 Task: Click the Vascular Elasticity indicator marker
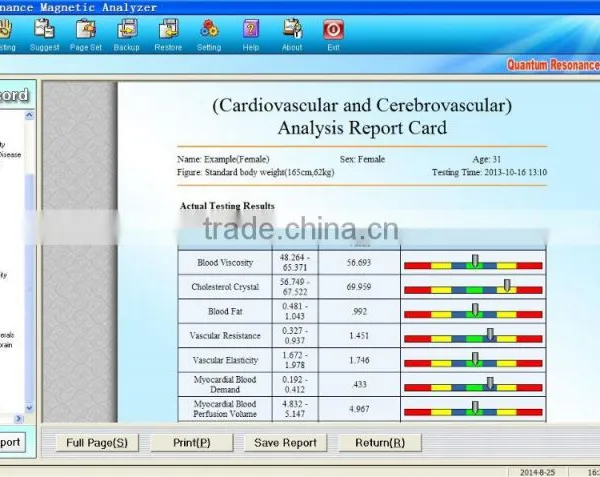(x=475, y=359)
